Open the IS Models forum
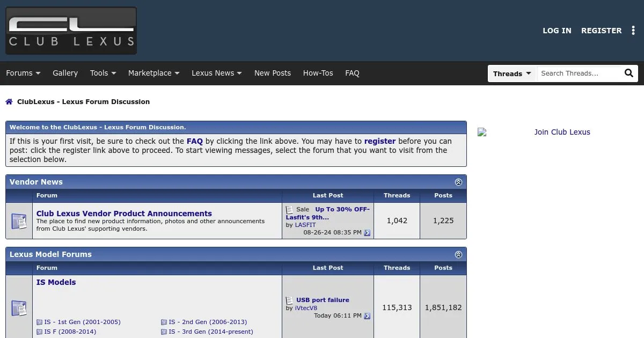This screenshot has height=338, width=644. tap(56, 282)
